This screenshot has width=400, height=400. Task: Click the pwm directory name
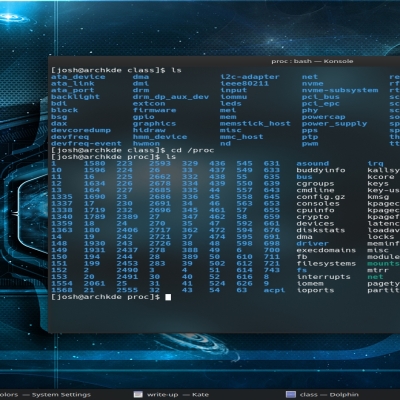(x=310, y=144)
